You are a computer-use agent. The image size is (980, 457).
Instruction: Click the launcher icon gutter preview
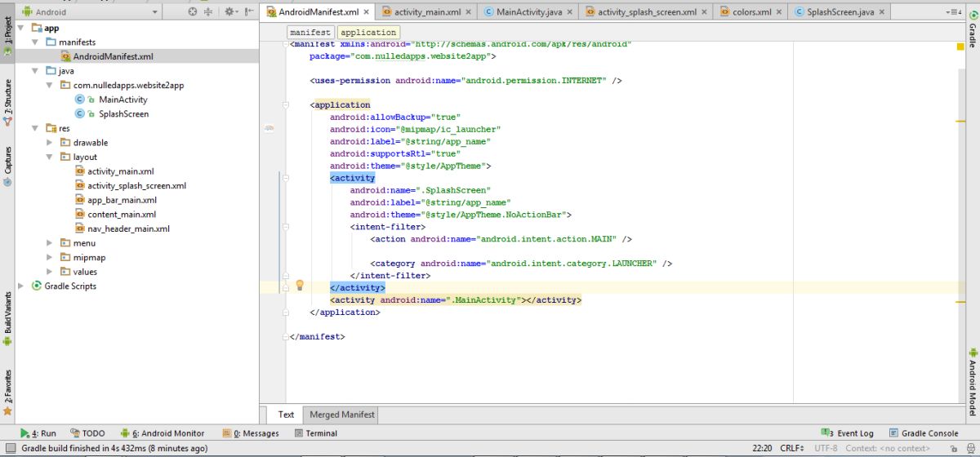tap(269, 129)
